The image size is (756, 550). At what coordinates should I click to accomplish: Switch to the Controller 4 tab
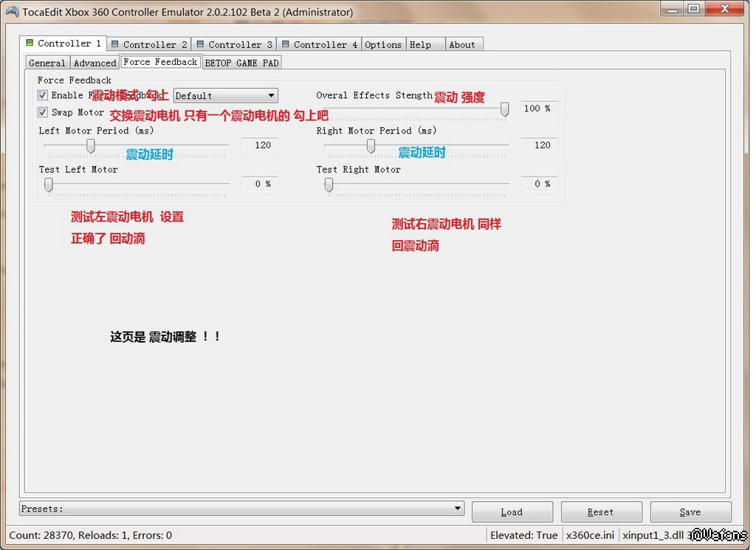(x=319, y=44)
